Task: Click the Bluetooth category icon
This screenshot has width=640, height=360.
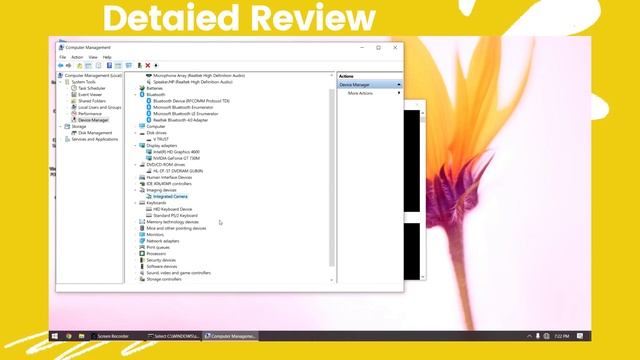Action: click(142, 94)
